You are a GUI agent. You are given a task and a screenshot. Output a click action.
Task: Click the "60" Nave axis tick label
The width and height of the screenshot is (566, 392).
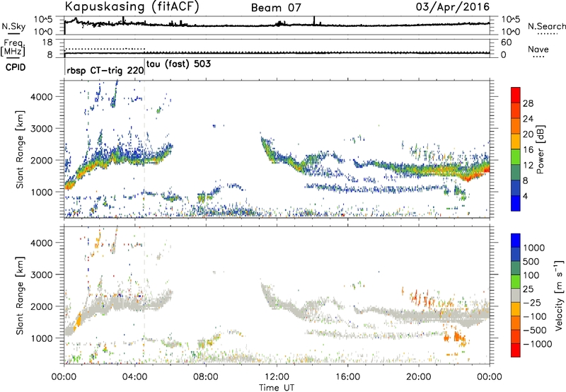(506, 42)
